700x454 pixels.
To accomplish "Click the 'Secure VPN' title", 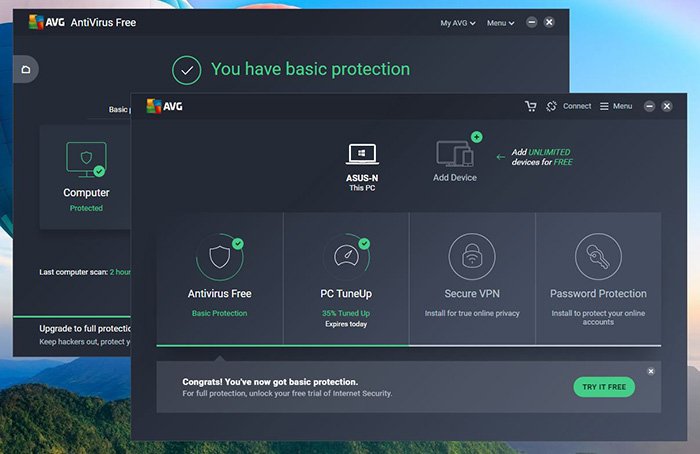I will [472, 294].
